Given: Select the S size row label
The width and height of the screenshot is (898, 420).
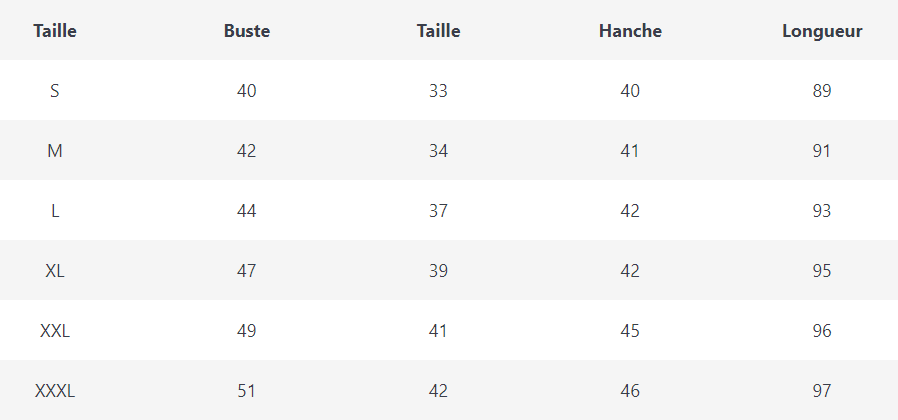Looking at the screenshot, I should [x=55, y=91].
